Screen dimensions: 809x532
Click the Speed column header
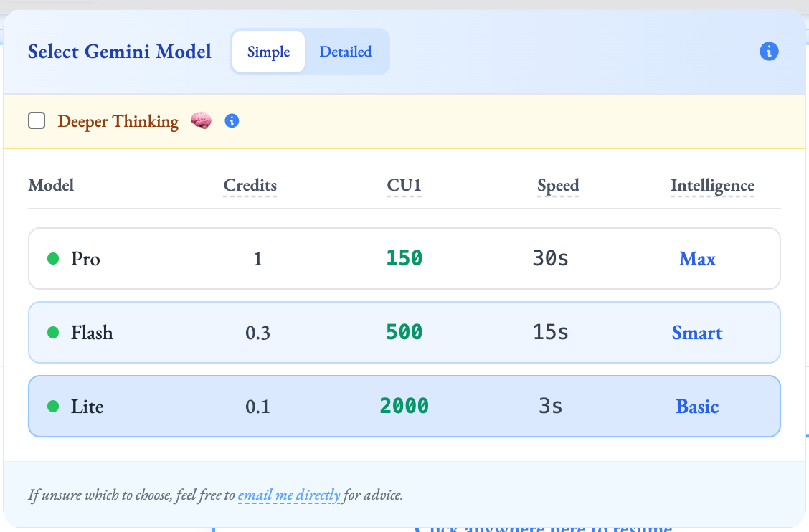(x=558, y=185)
